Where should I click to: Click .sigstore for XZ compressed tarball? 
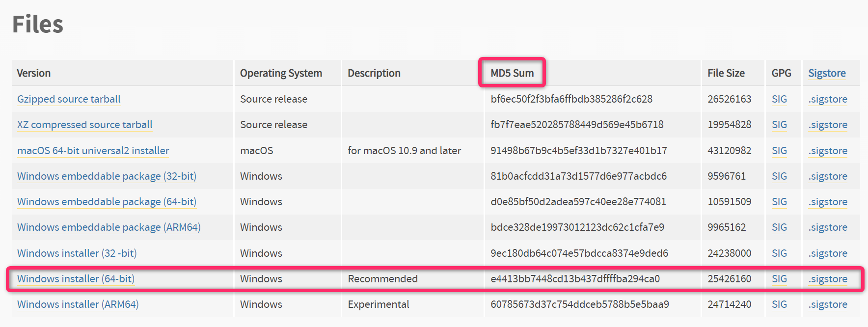(828, 125)
